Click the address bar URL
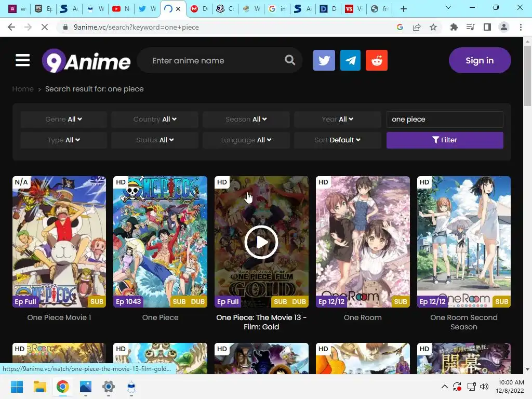 136,27
